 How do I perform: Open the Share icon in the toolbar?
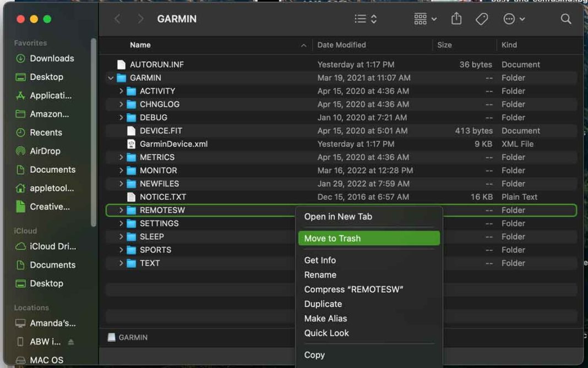[x=456, y=18]
